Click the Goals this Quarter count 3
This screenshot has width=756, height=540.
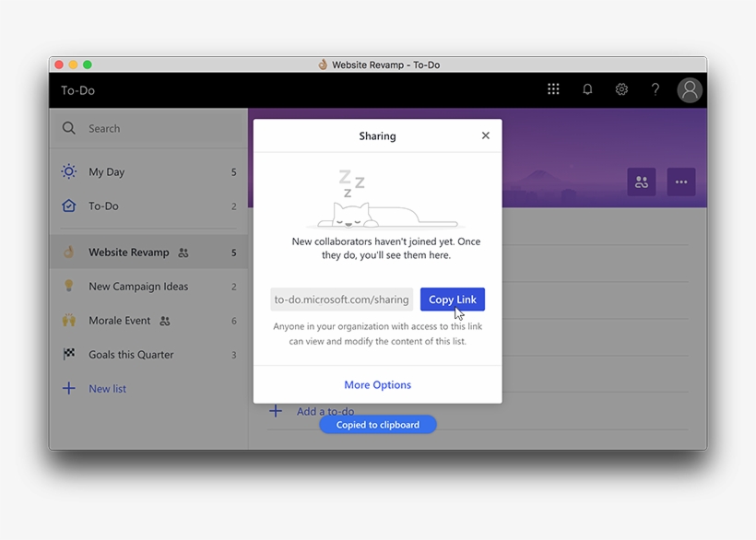point(234,355)
